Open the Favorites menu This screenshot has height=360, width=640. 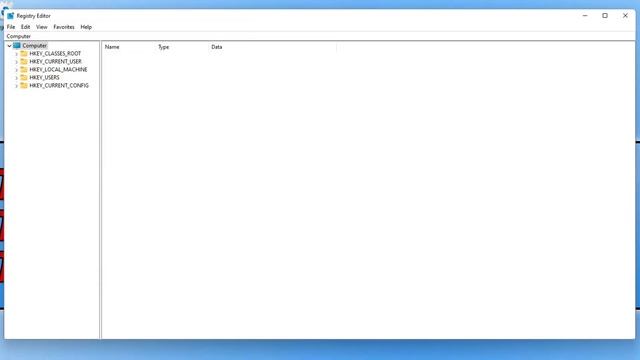(64, 27)
